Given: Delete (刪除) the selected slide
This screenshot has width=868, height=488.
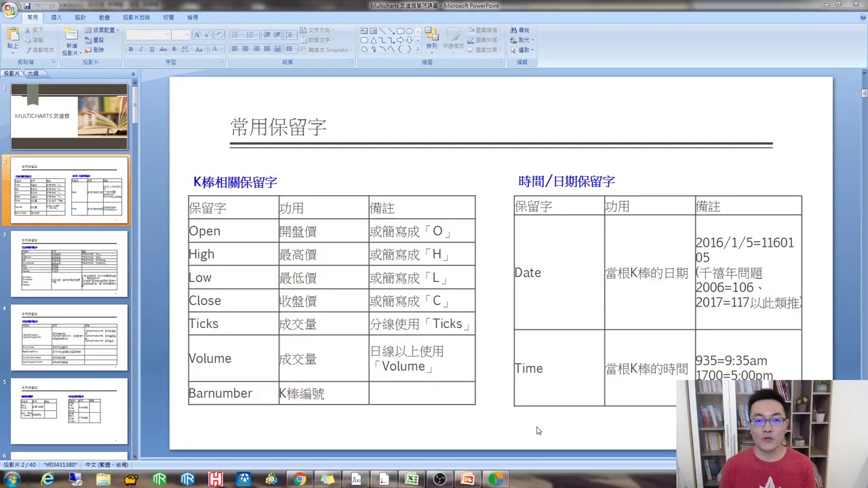Looking at the screenshot, I should coord(94,50).
